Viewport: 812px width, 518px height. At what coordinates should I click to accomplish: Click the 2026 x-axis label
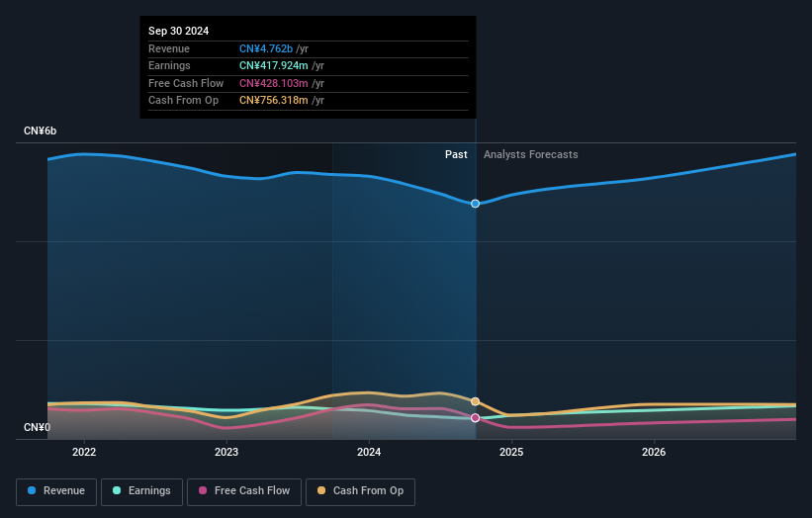click(654, 453)
